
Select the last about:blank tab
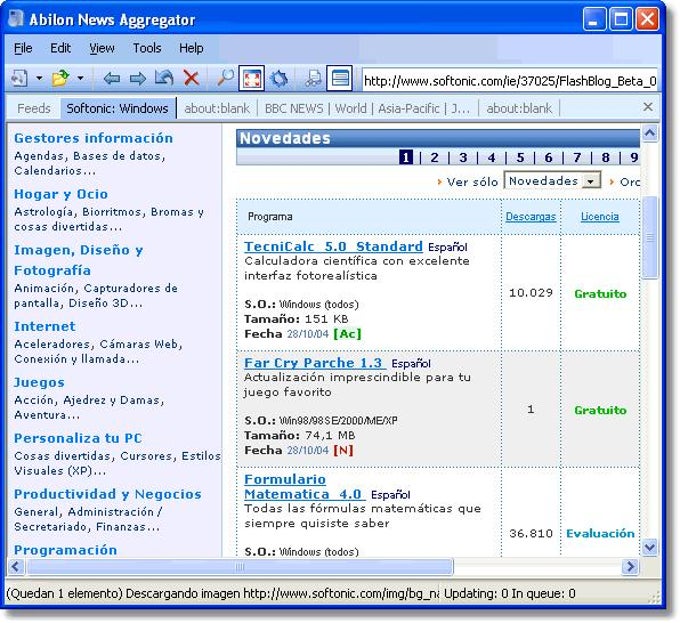click(519, 108)
